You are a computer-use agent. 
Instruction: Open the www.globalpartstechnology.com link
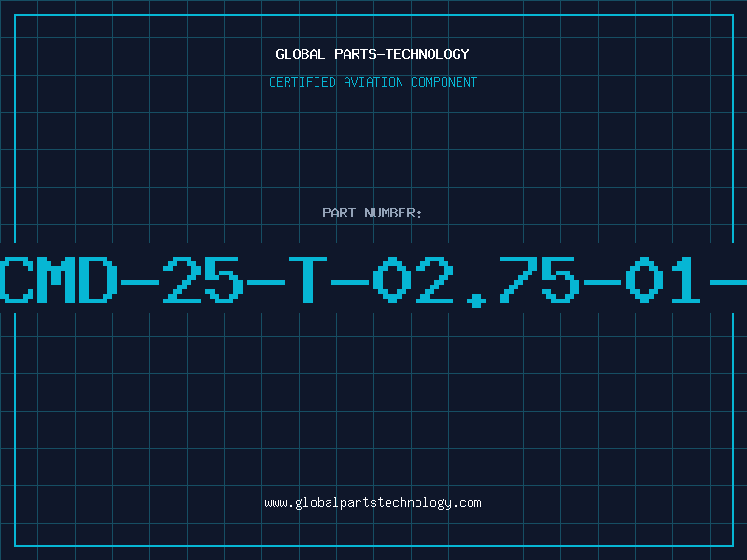tap(373, 503)
